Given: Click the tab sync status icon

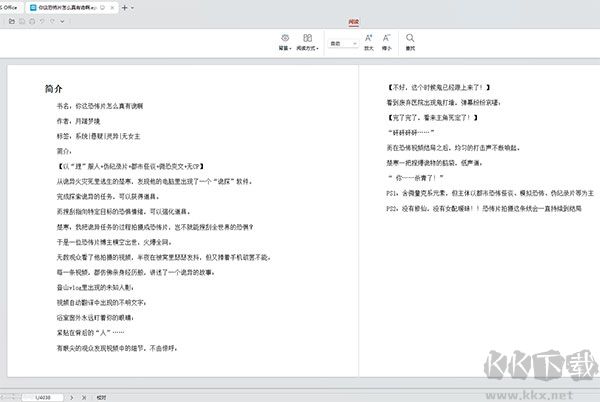Looking at the screenshot, I should tap(102, 7).
